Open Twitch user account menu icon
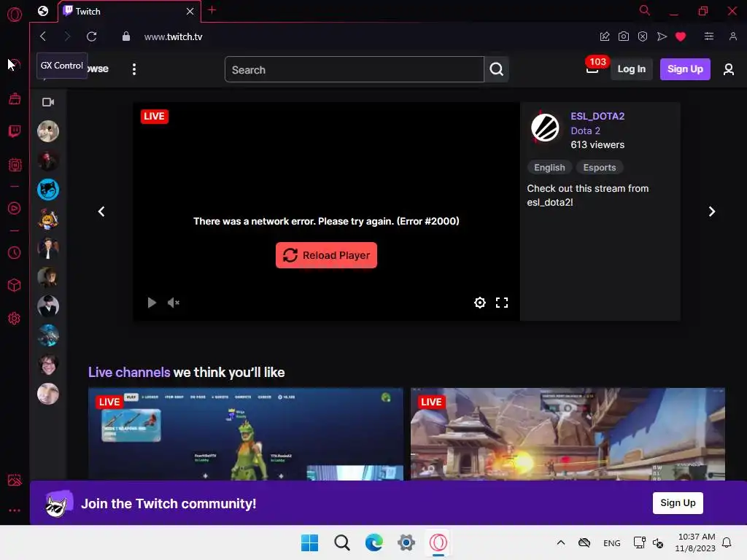Image resolution: width=747 pixels, height=560 pixels. coord(728,69)
